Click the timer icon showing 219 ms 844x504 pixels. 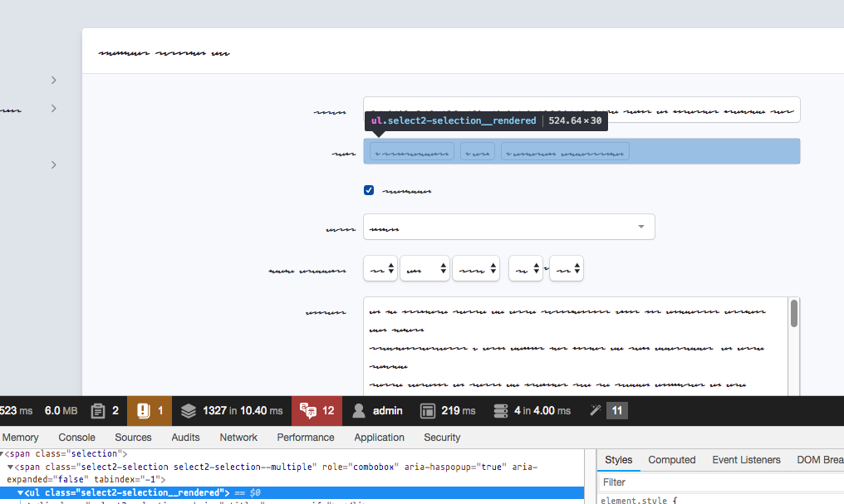(429, 410)
